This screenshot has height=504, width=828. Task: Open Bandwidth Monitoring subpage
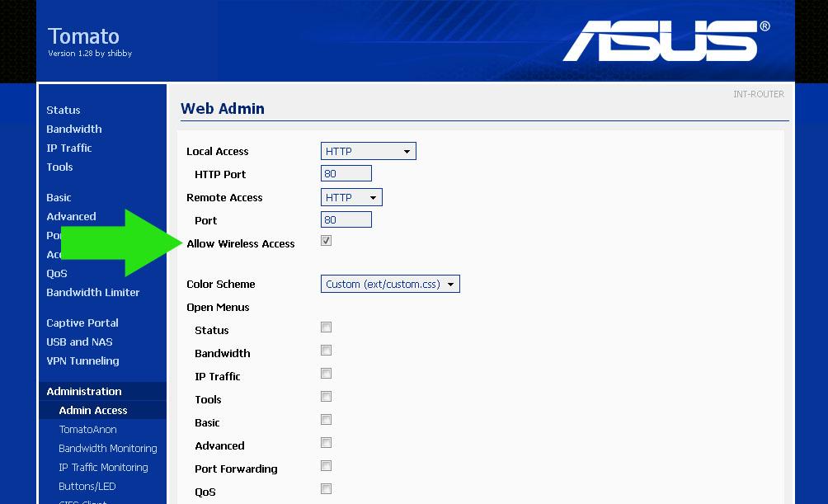(x=108, y=449)
